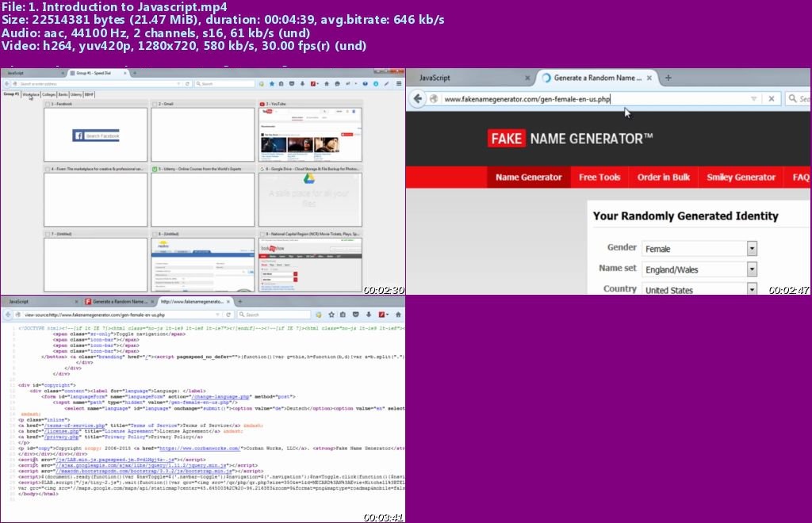Reload page in Speed Dial window

(187, 84)
